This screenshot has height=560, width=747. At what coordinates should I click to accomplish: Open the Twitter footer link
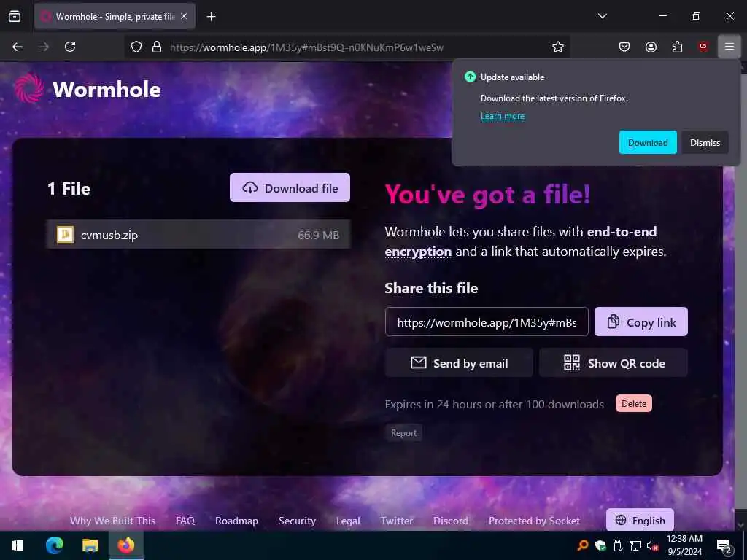[x=396, y=521]
